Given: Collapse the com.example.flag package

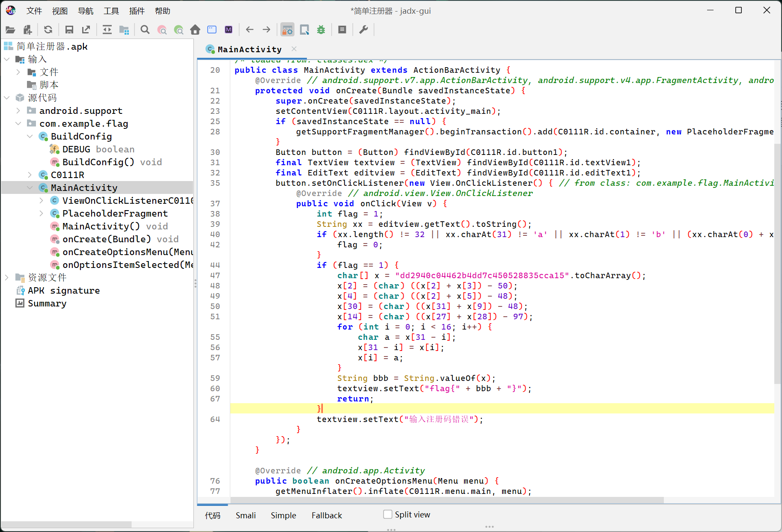Looking at the screenshot, I should [x=18, y=123].
